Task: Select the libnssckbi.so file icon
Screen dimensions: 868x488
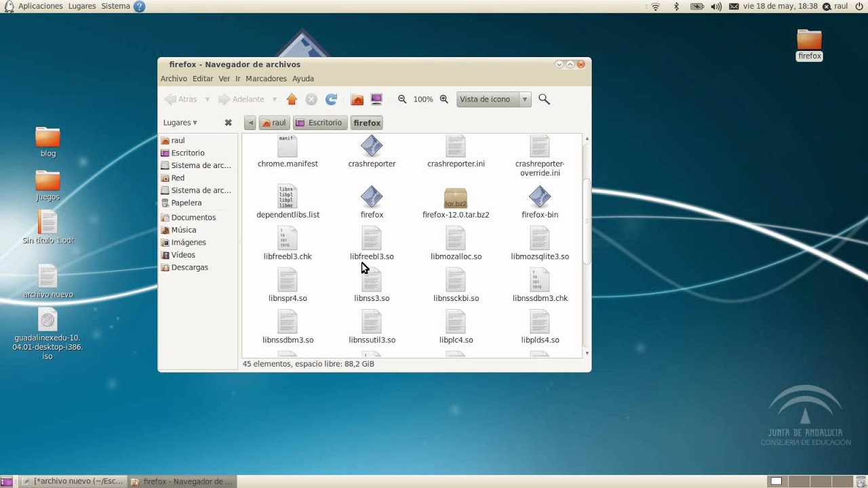Action: (x=456, y=280)
